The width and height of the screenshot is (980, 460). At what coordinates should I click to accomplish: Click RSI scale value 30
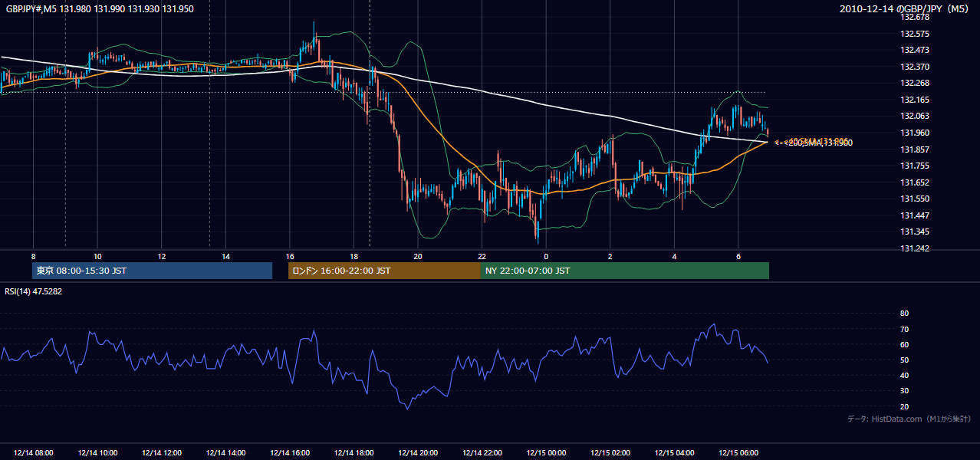[x=904, y=391]
